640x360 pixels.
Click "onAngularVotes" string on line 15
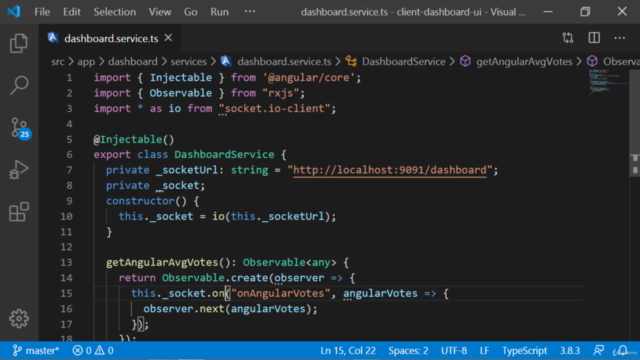click(x=281, y=293)
